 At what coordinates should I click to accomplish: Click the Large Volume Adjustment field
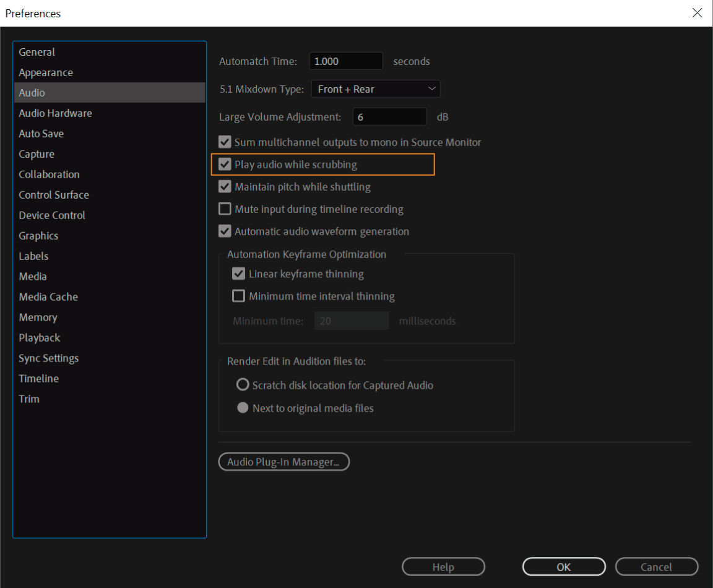click(390, 117)
